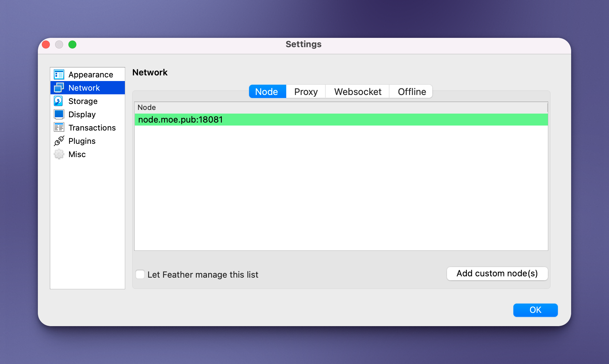Enable Let Feather manage this list
609x364 pixels.
(x=140, y=274)
